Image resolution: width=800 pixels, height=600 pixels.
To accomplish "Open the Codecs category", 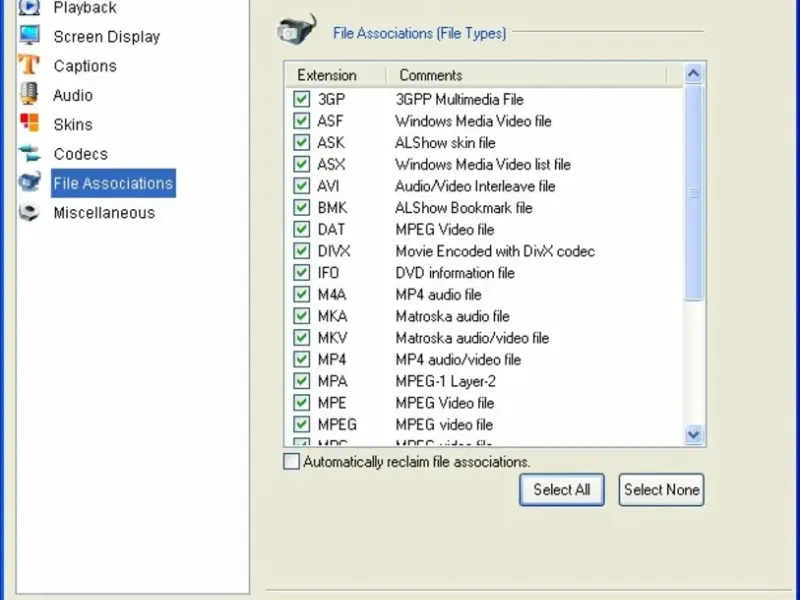I will [x=81, y=154].
